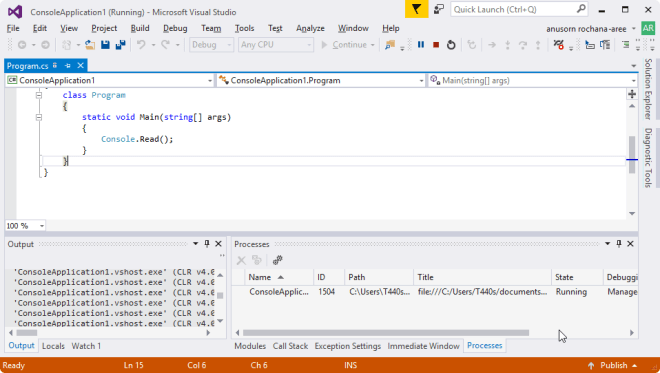
Task: Close the Program.cs tab
Action: (80, 66)
